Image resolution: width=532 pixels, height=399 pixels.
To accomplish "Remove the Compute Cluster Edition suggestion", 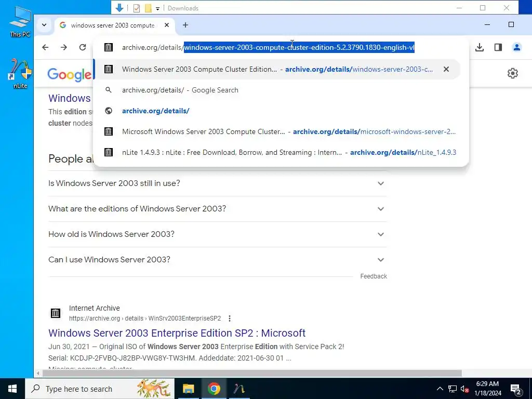I will point(446,69).
